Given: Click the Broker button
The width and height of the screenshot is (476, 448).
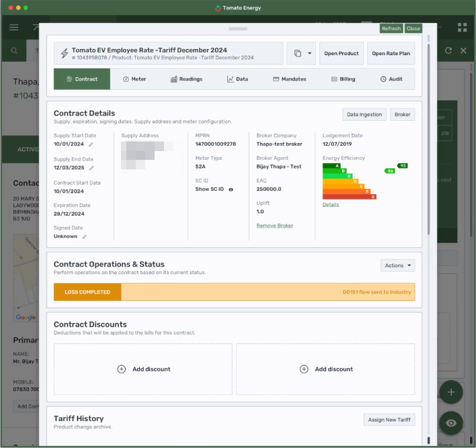Looking at the screenshot, I should pos(403,115).
